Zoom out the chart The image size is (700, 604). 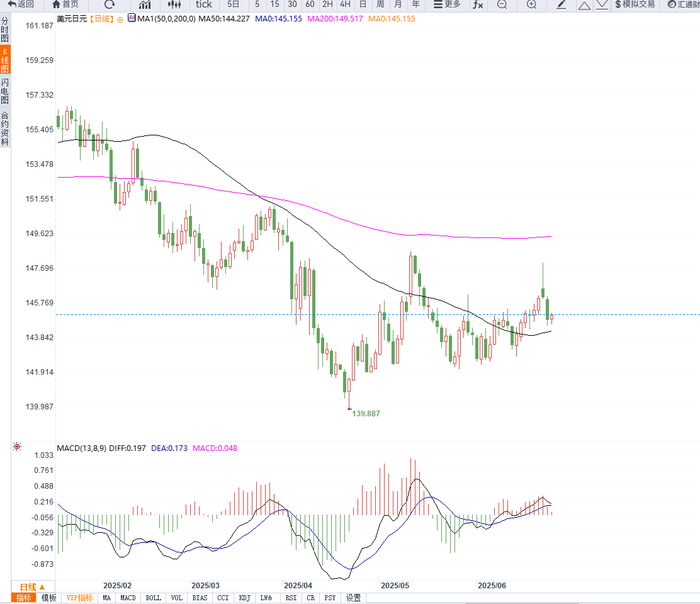click(x=502, y=4)
